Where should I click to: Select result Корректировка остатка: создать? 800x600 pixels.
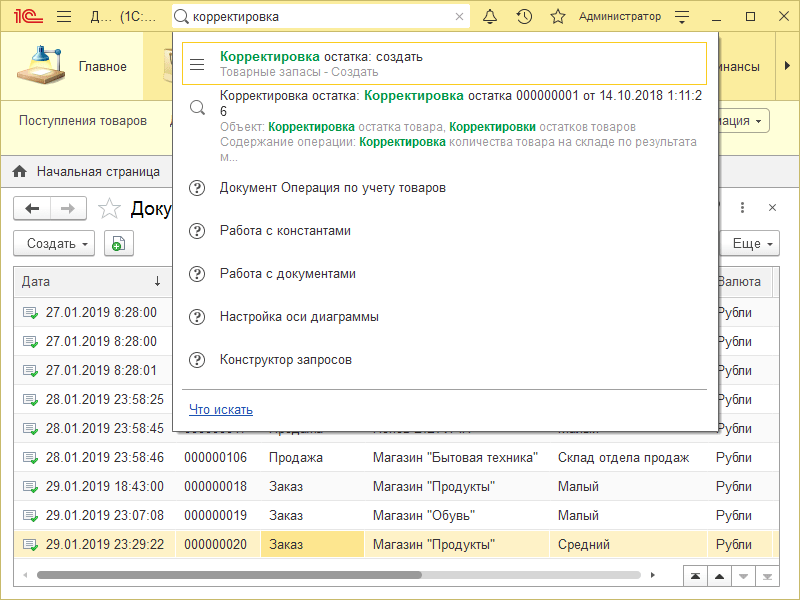click(x=444, y=64)
